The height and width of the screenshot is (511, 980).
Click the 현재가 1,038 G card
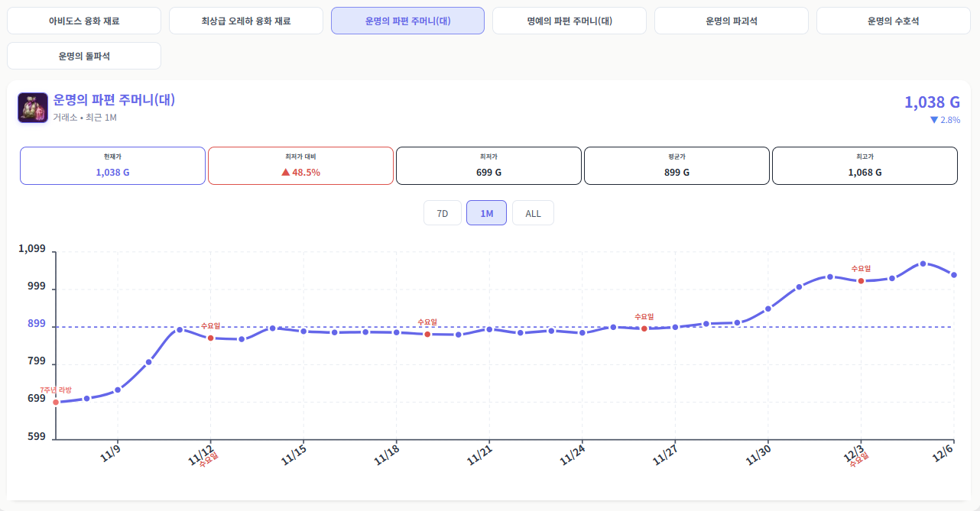click(x=112, y=166)
